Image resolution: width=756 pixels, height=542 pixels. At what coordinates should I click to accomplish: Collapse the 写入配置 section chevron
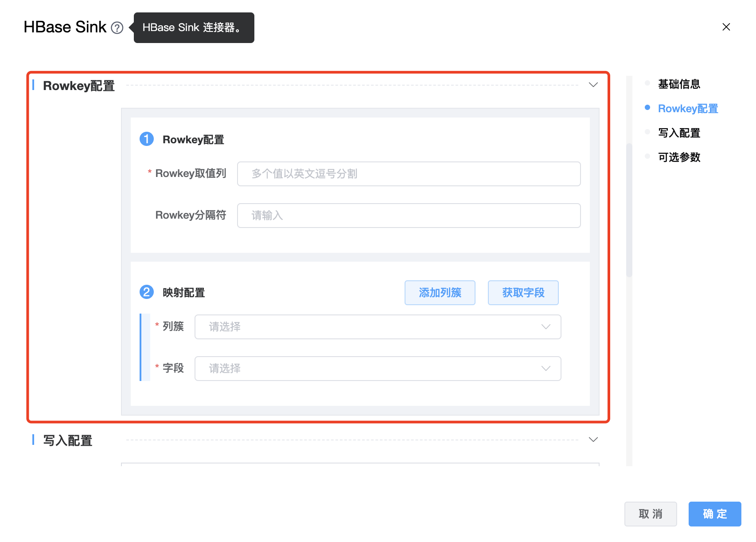pos(593,440)
